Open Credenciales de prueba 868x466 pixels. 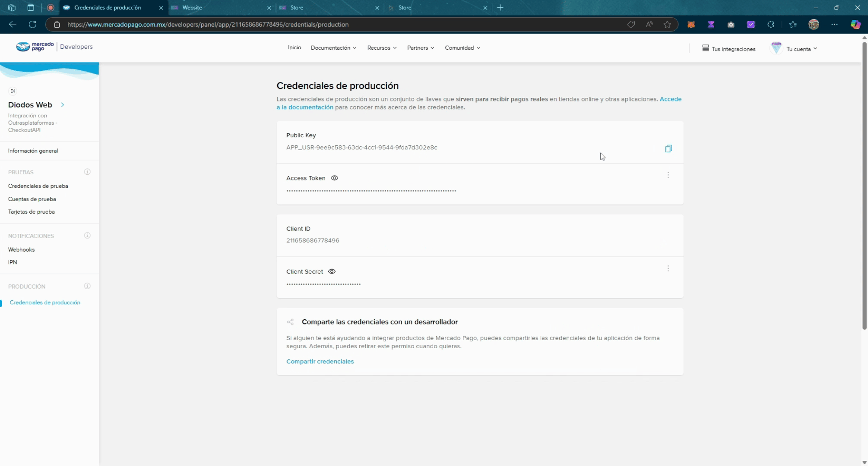click(38, 186)
